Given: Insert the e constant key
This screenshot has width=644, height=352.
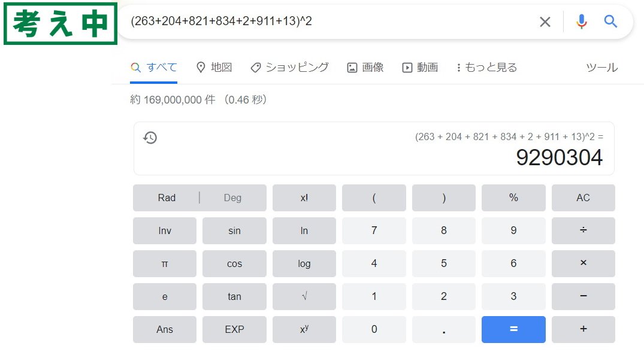Looking at the screenshot, I should [165, 296].
